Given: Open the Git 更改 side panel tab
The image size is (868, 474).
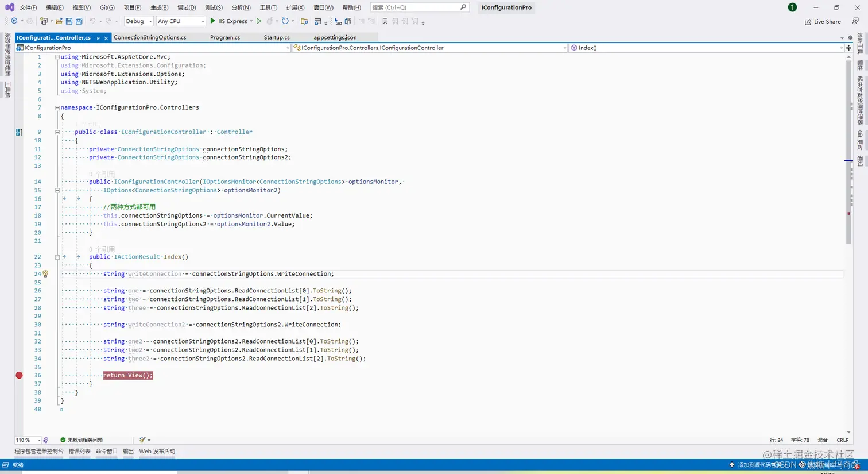Looking at the screenshot, I should (860, 140).
